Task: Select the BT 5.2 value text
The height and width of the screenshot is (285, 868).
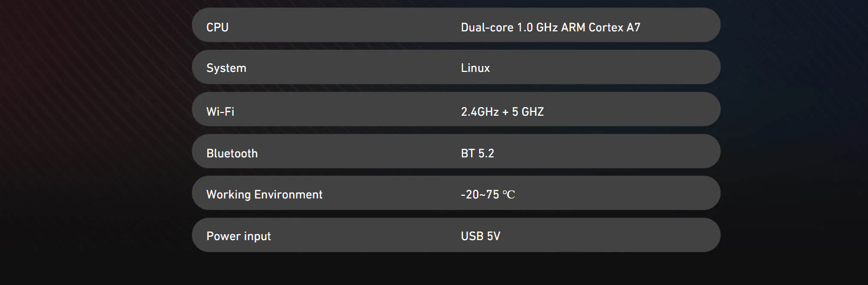Action: pos(478,153)
